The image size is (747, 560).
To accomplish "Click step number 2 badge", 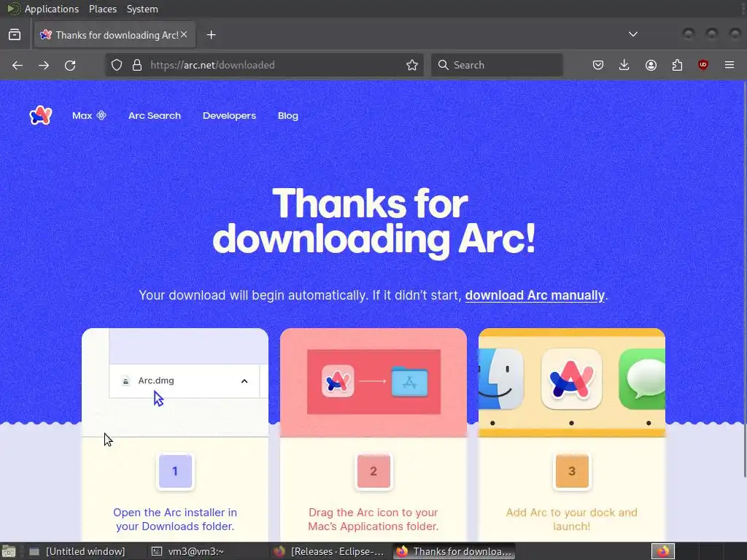I will click(x=373, y=471).
